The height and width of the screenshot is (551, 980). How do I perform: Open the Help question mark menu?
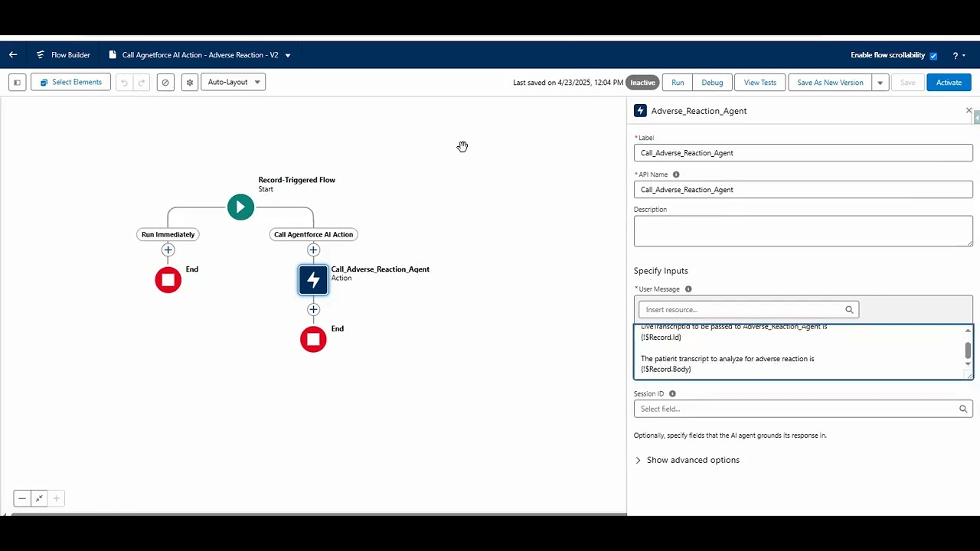point(959,56)
